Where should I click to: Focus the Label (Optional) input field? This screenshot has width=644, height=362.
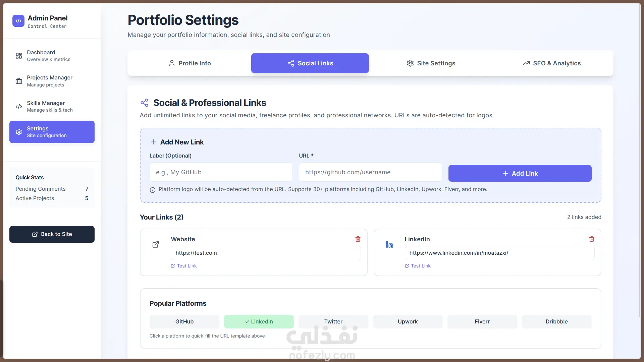pyautogui.click(x=221, y=172)
